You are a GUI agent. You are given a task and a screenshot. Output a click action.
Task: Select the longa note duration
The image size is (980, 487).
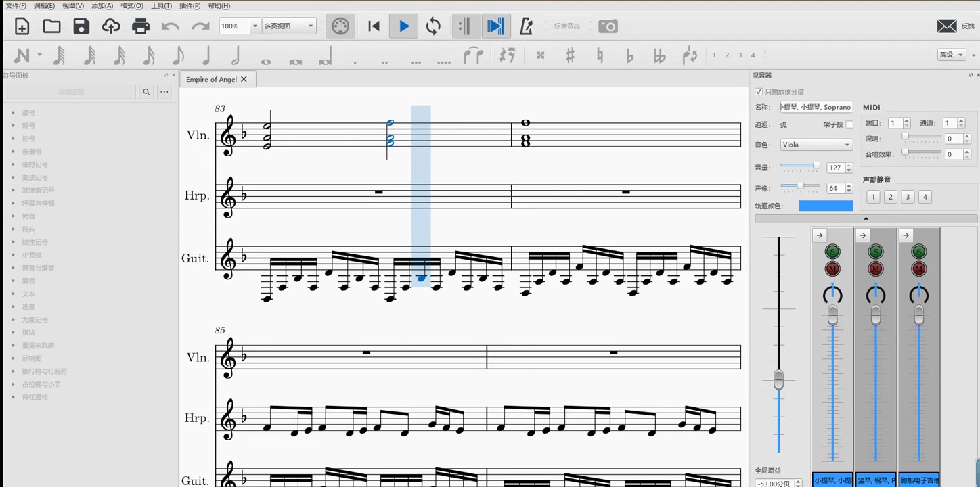tap(326, 57)
